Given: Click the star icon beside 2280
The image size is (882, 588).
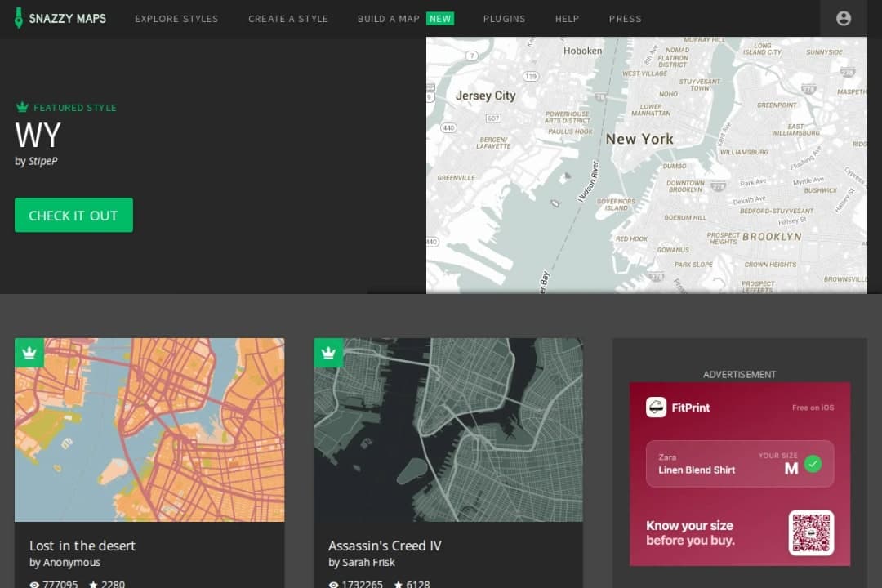Looking at the screenshot, I should (93, 585).
